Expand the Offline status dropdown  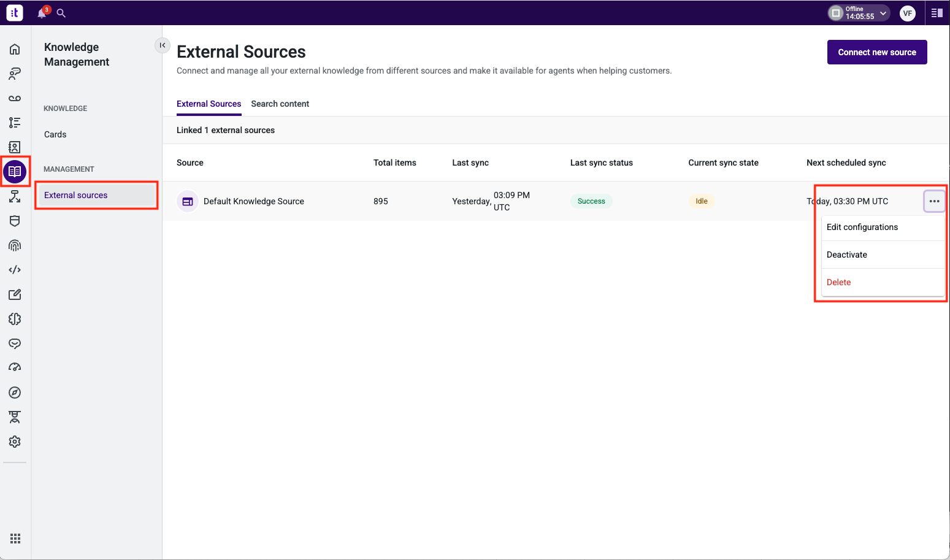pos(859,13)
